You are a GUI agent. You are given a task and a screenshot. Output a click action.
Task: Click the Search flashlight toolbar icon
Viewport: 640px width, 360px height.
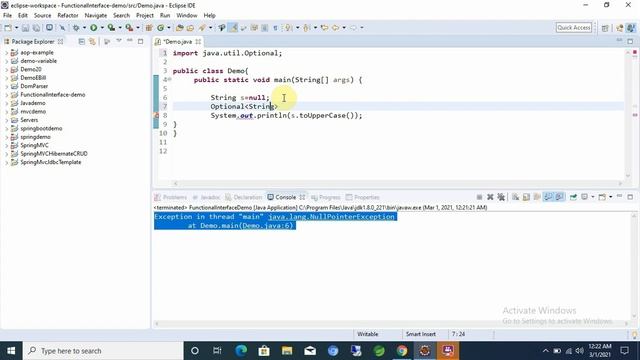[202, 28]
